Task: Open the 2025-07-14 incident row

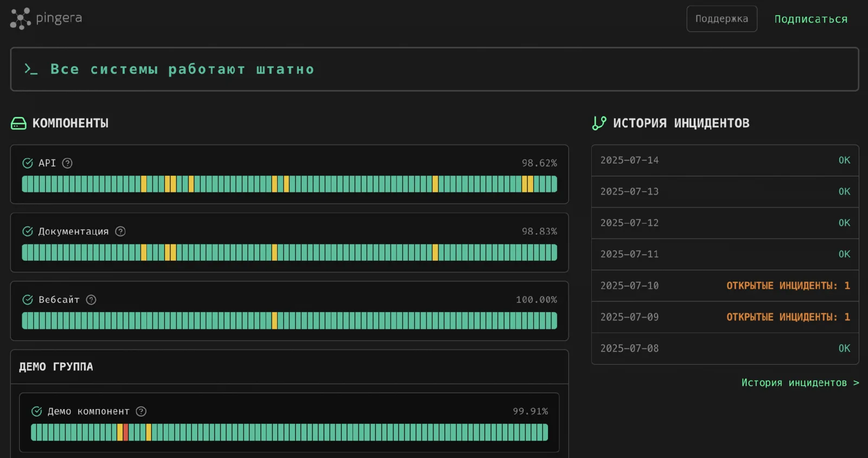Action: 725,160
